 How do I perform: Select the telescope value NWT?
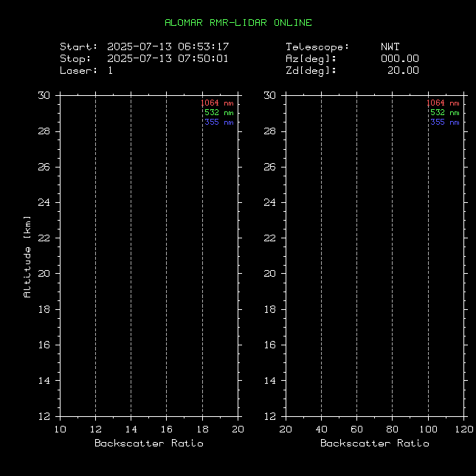tap(390, 46)
